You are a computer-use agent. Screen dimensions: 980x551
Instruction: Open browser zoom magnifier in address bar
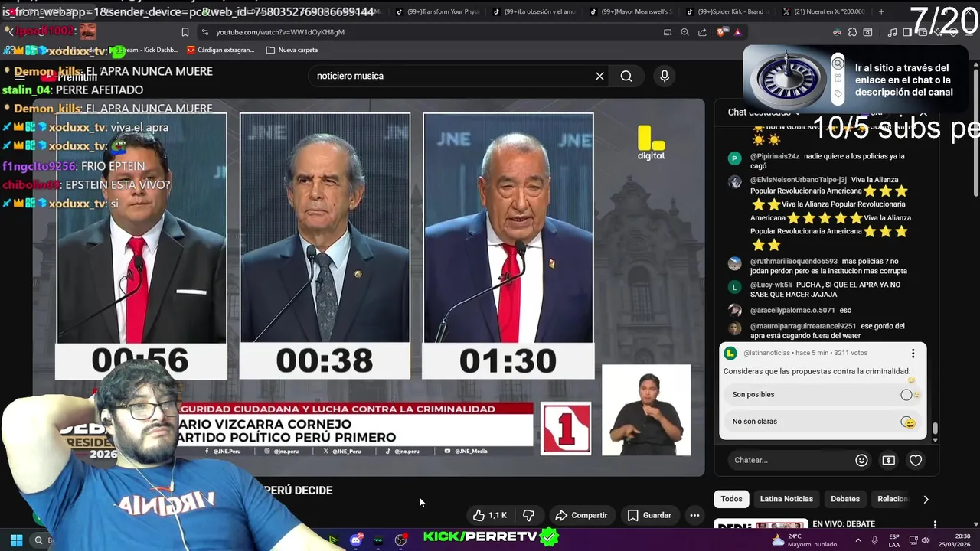(685, 32)
